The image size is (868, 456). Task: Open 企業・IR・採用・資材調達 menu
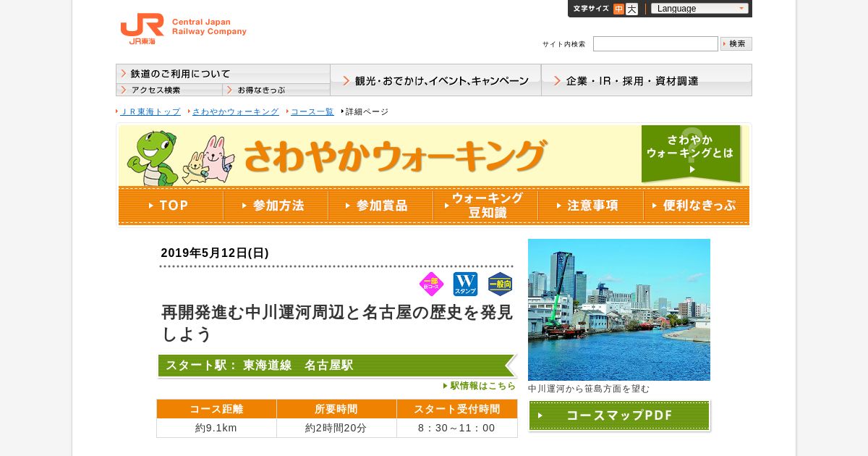pos(647,80)
